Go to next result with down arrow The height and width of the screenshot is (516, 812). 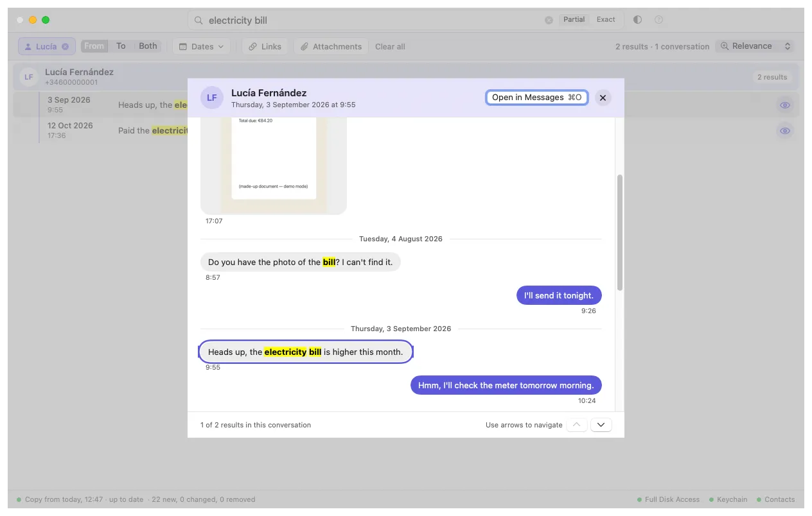(601, 425)
